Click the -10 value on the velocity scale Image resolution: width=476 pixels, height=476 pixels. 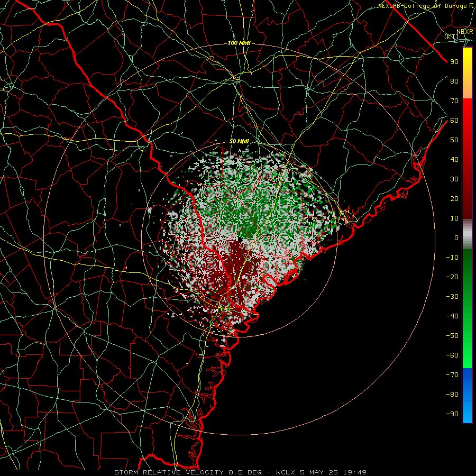[x=452, y=258]
